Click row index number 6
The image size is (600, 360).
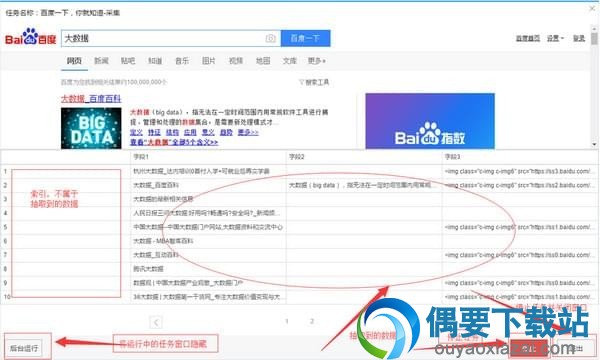click(x=5, y=241)
